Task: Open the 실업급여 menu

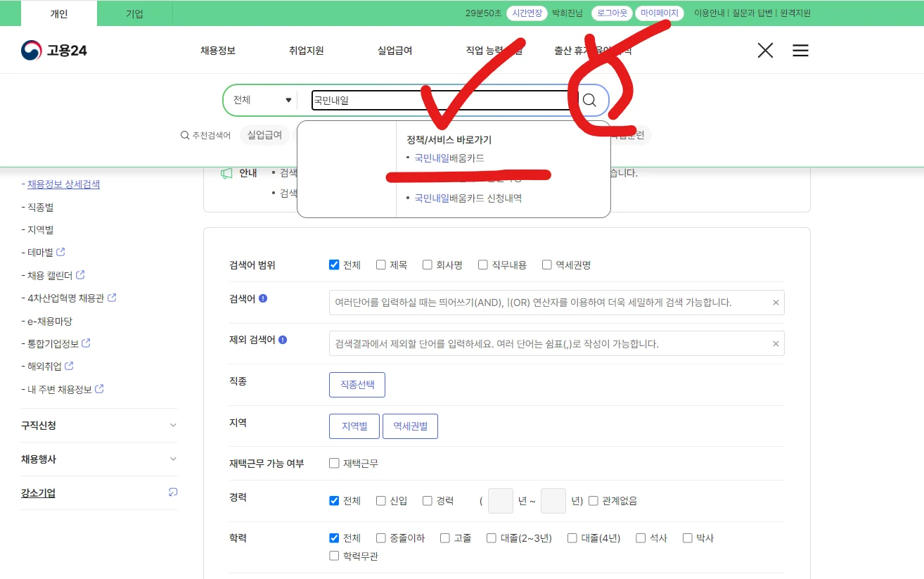Action: (x=395, y=51)
